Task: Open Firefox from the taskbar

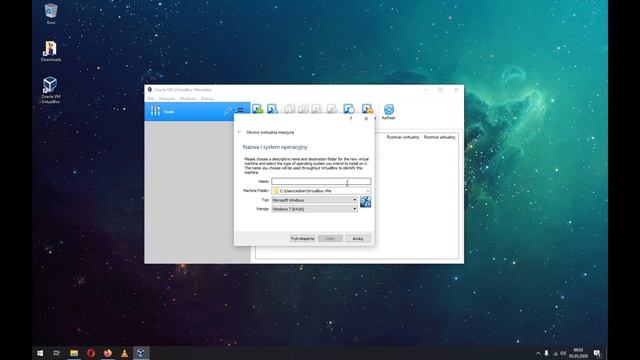Action: pyautogui.click(x=107, y=353)
